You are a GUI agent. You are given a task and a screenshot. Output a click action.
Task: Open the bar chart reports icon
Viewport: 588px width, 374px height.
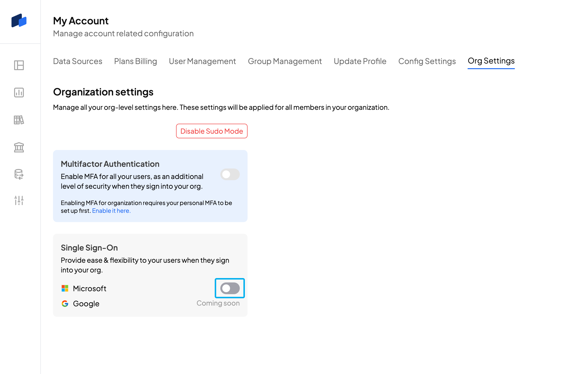[19, 93]
